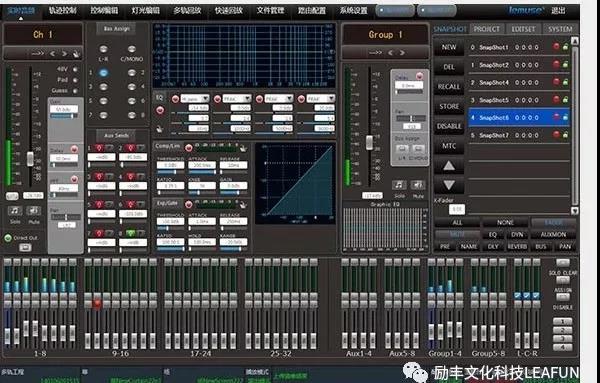600x383 pixels.
Task: Move snapshot selection down with the triangle button
Action: [449, 185]
